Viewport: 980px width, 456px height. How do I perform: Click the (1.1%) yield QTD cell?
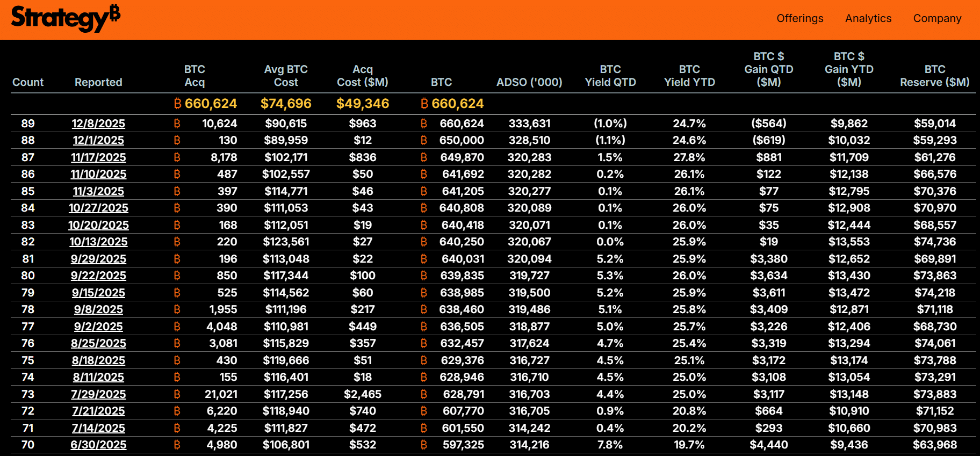click(610, 140)
